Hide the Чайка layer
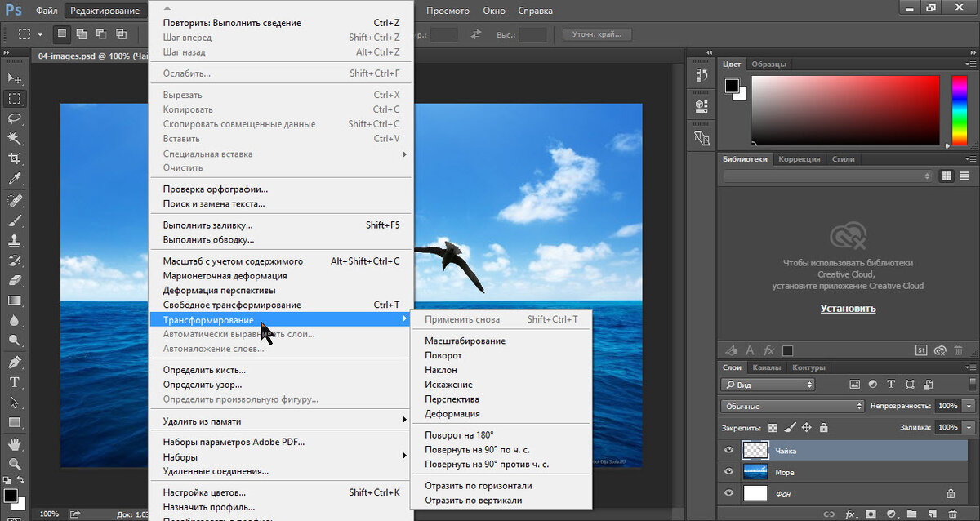Viewport: 980px width, 521px height. [729, 450]
